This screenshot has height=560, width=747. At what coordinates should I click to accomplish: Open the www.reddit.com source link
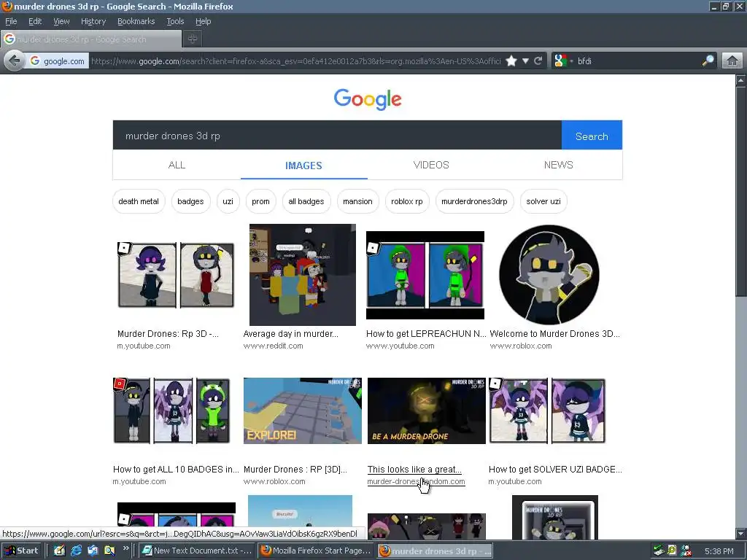[273, 346]
